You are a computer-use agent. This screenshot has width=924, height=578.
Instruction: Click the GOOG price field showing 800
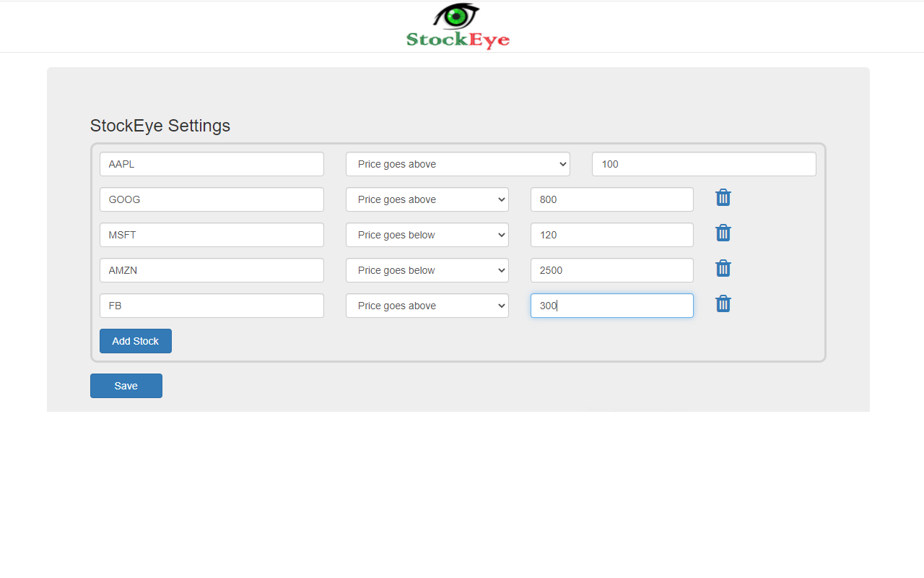click(612, 199)
